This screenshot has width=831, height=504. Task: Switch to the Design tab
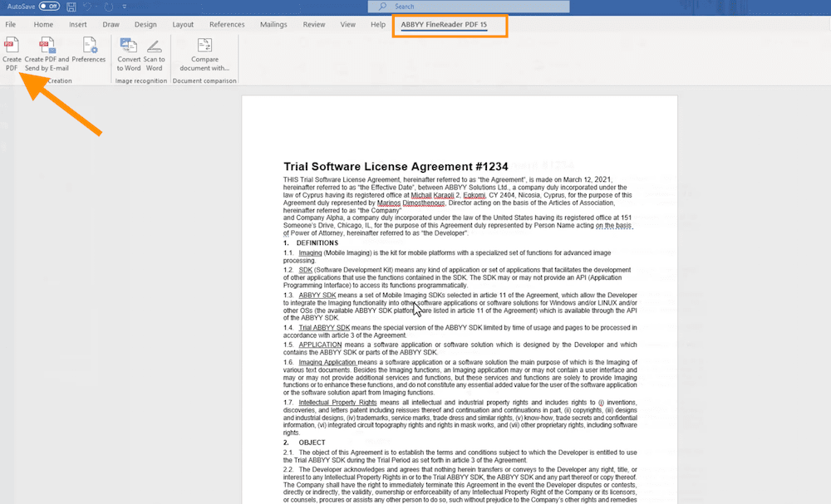[145, 24]
